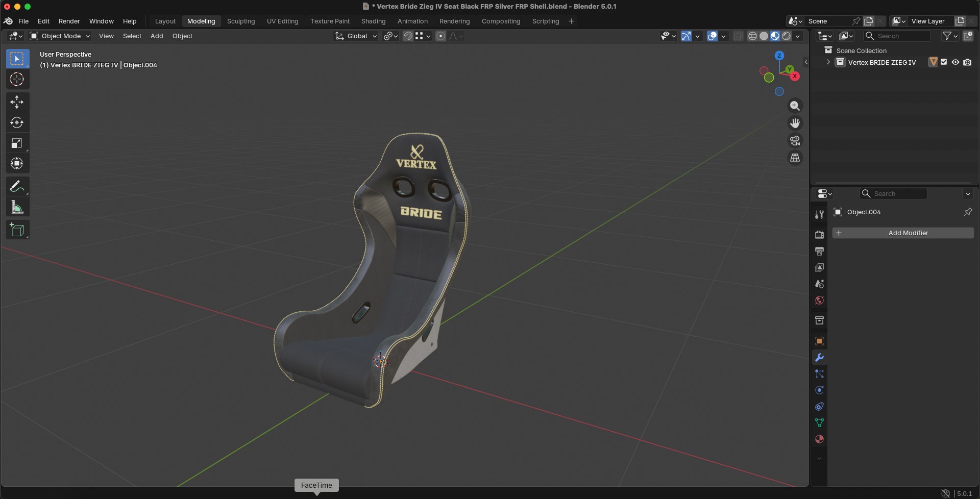Screen dimensions: 980x499
Task: Open the Collection properties tab
Action: (x=819, y=320)
